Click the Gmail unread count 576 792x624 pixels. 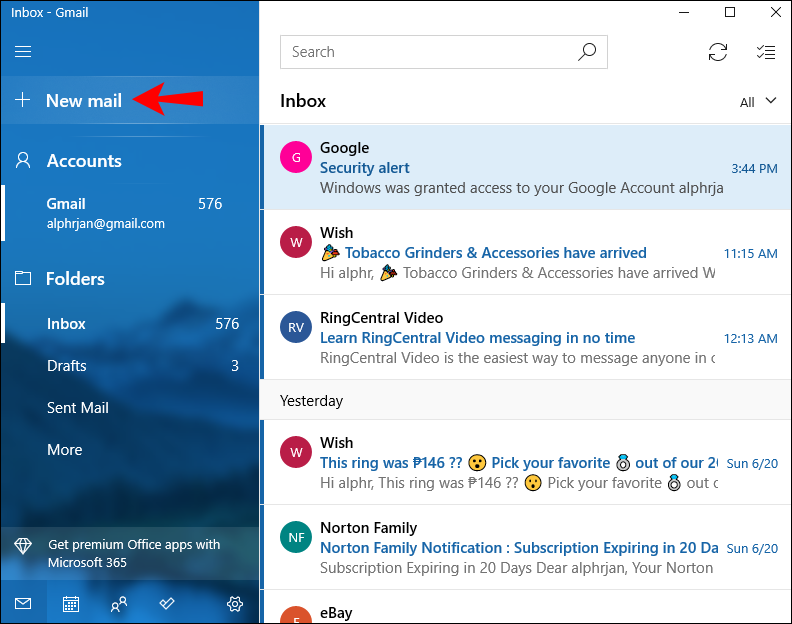coord(210,204)
